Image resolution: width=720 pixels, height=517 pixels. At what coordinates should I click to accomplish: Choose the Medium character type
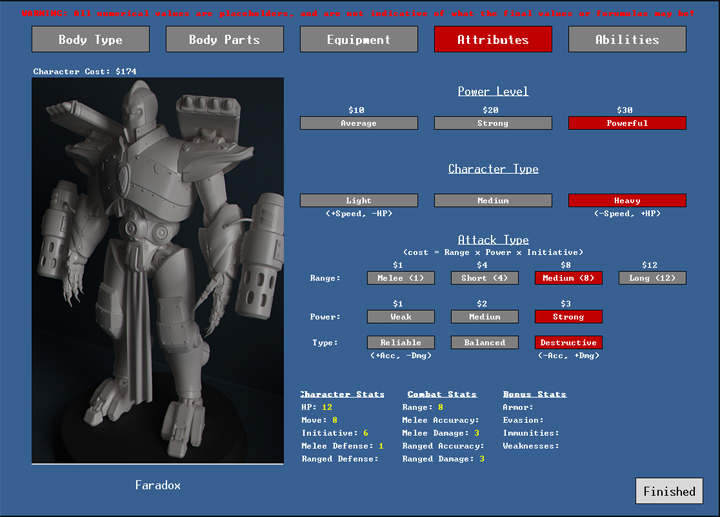pyautogui.click(x=493, y=200)
